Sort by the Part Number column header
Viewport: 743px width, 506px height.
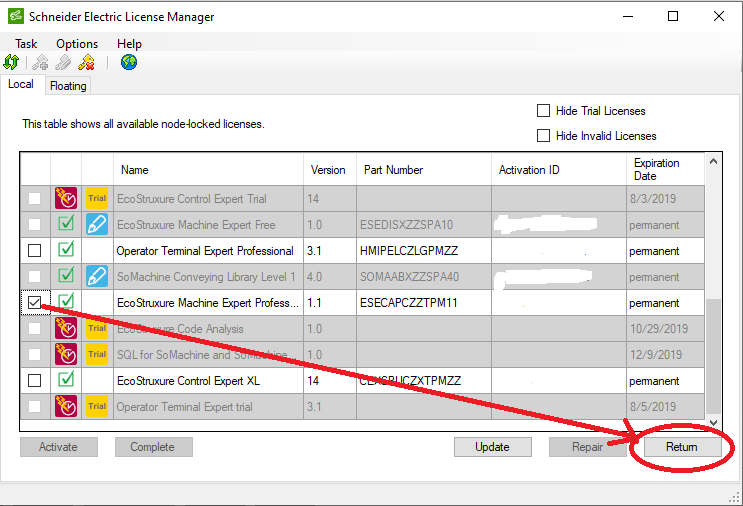pyautogui.click(x=424, y=169)
